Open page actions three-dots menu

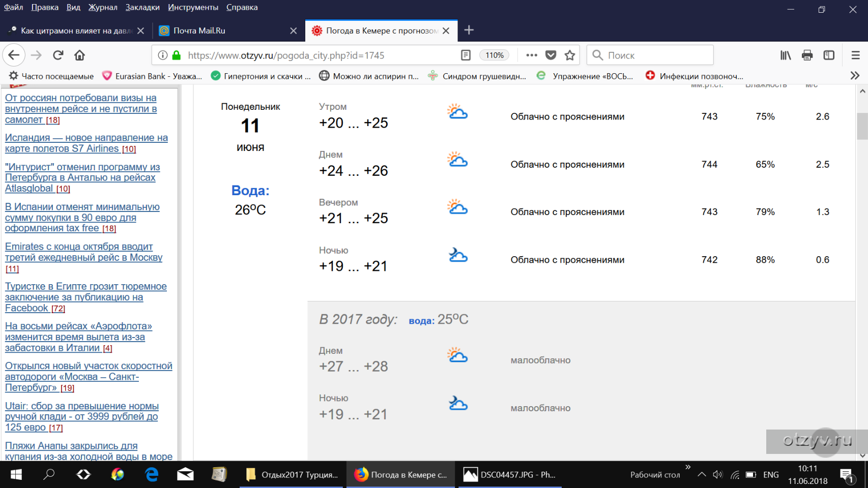coord(532,55)
